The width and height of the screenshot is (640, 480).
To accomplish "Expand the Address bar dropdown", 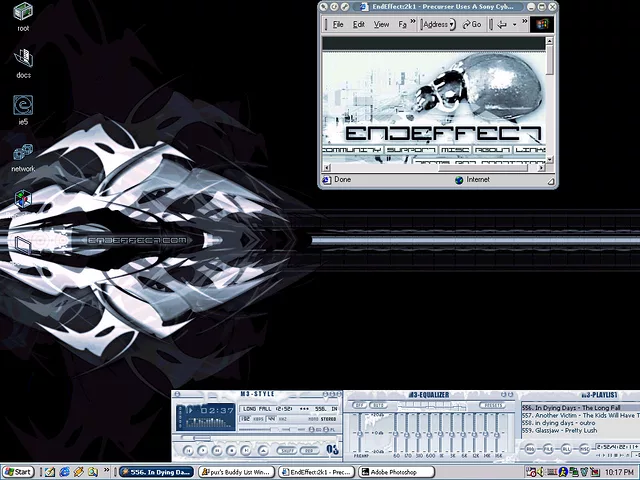I will (x=451, y=24).
